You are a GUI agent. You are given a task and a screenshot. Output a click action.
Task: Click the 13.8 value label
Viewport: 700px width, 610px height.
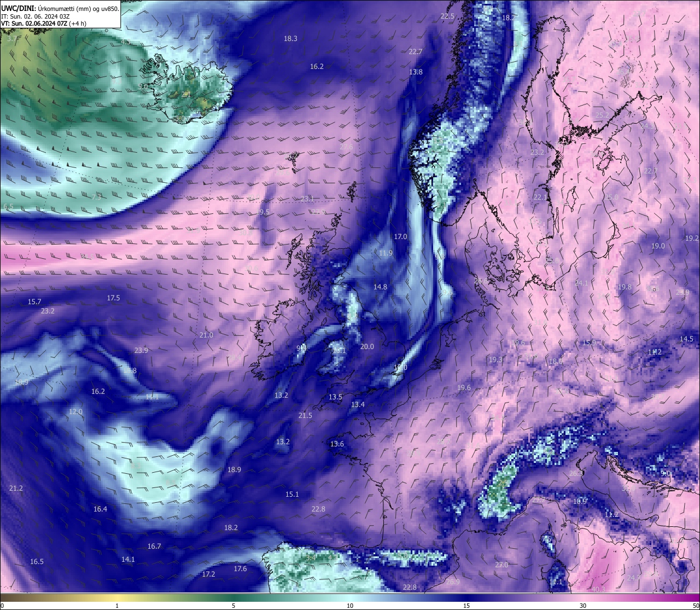416,72
